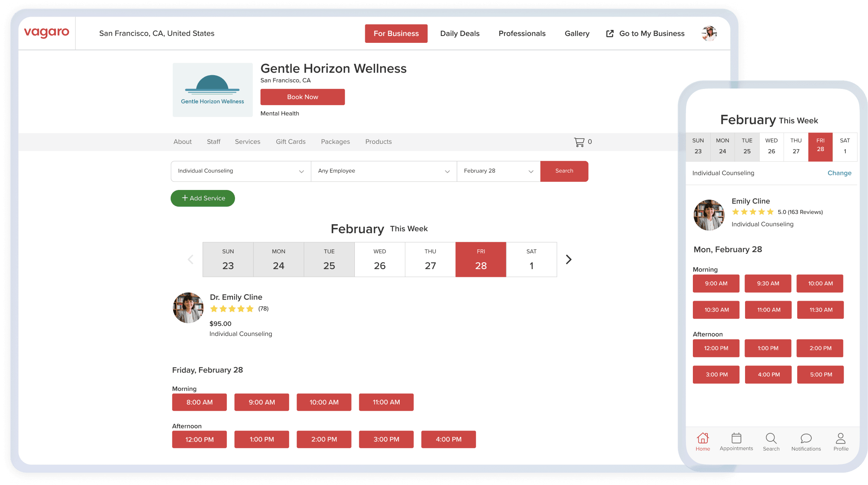Image resolution: width=868 pixels, height=485 pixels.
Task: Tap the Profile person icon
Action: (840, 439)
